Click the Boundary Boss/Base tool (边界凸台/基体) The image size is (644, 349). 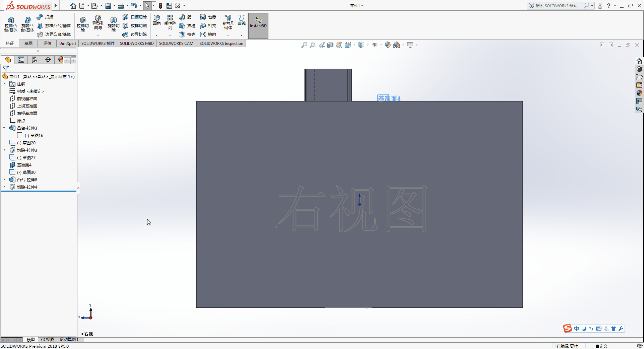tap(54, 34)
